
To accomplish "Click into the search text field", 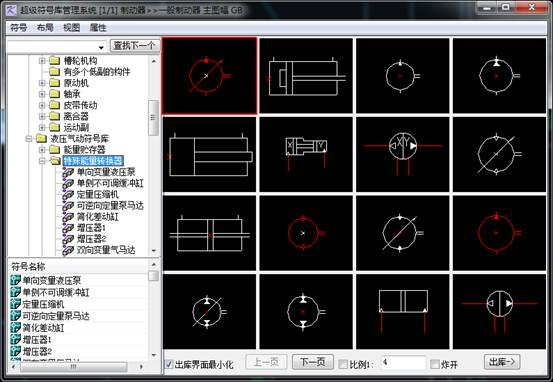I will (x=52, y=47).
